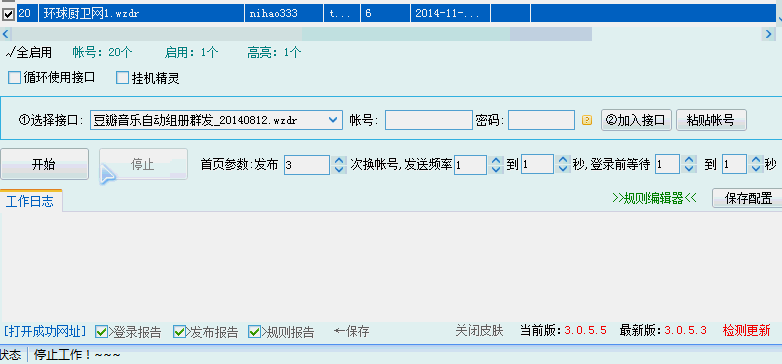Image resolution: width=782 pixels, height=364 pixels.
Task: Click 检测更新 to check for updates
Action: point(747,331)
